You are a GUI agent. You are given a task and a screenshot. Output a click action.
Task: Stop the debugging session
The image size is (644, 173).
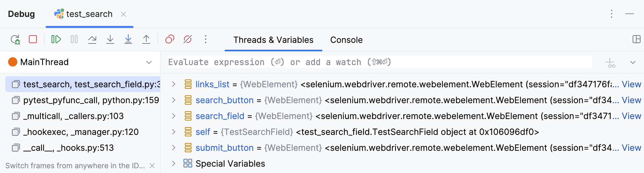(32, 39)
